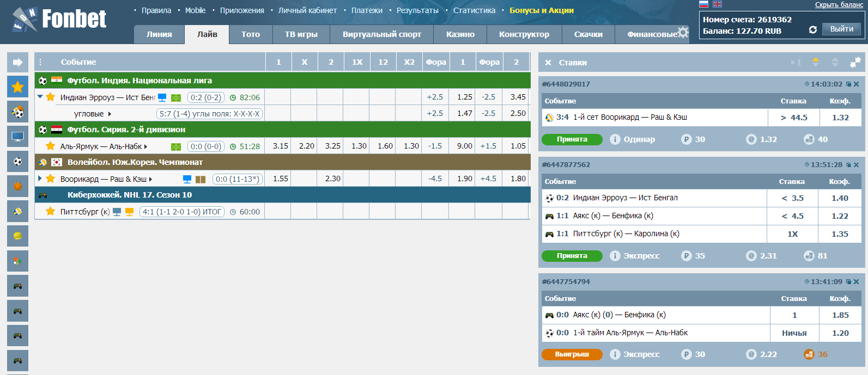Click the Выйти logout button
Viewport: 868px width, 375px height.
coord(841,29)
